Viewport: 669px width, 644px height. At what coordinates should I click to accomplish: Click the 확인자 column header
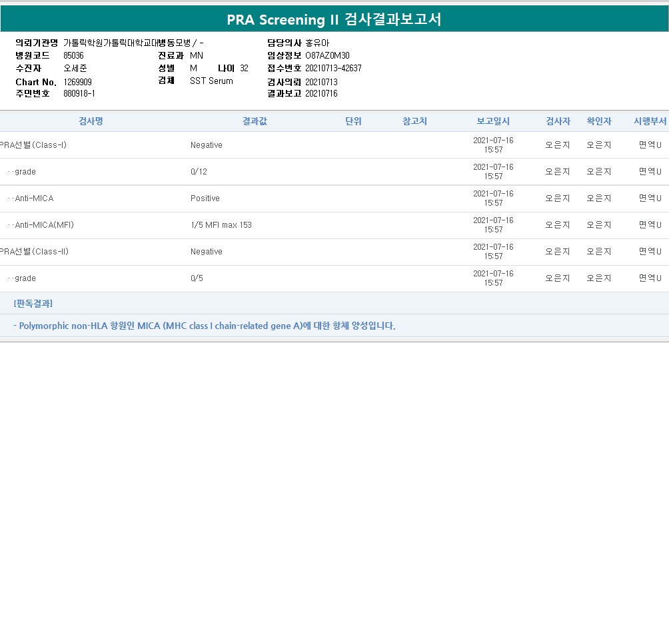tap(599, 121)
